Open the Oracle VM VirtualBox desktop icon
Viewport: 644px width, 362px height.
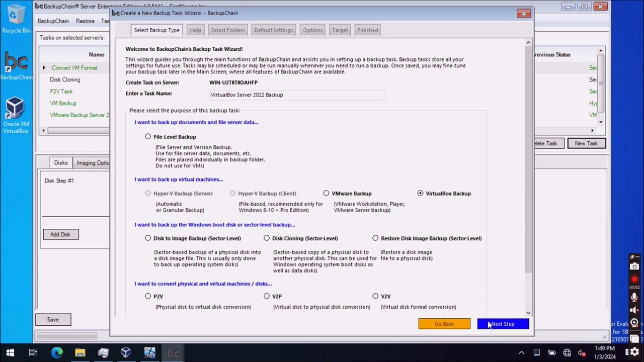click(x=16, y=116)
